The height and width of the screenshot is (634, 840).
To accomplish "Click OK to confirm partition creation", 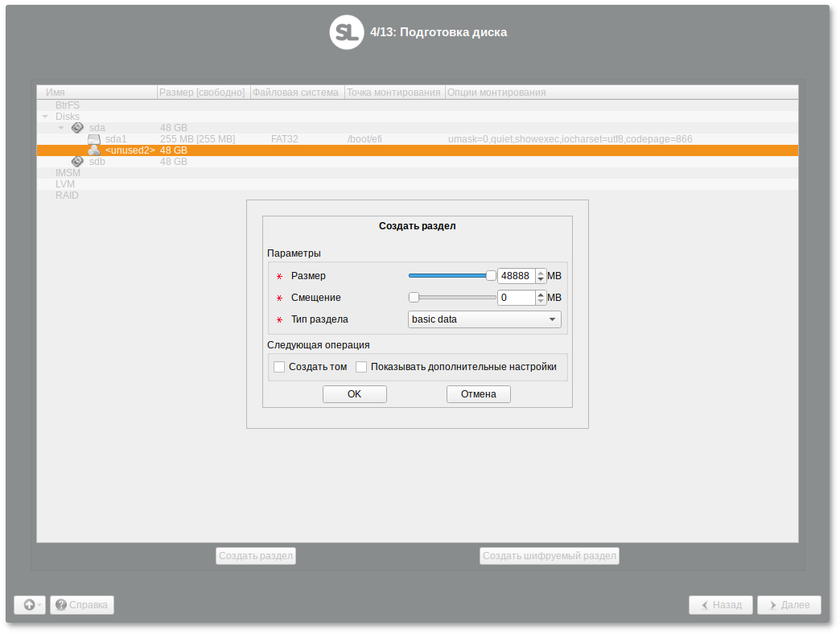I will coord(354,393).
